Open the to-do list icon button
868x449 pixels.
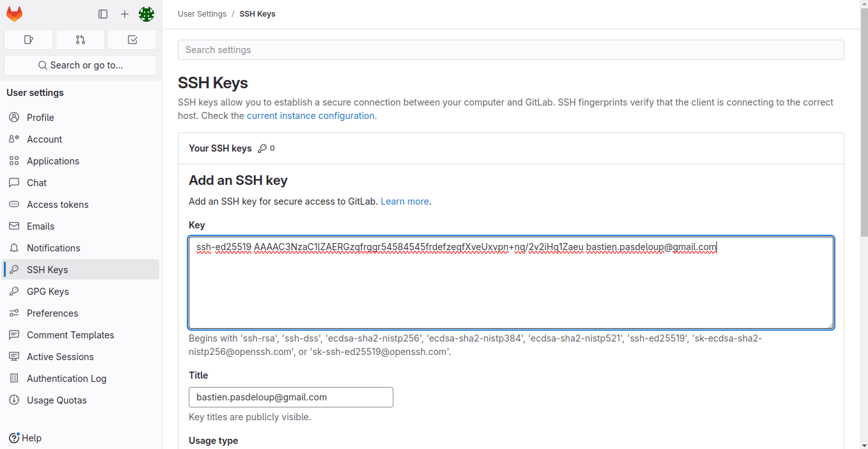click(x=132, y=40)
